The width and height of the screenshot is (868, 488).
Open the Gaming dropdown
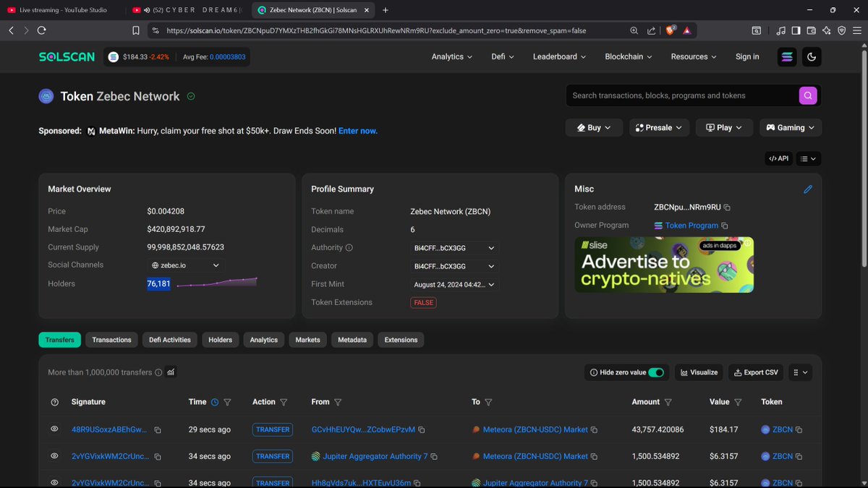(791, 127)
